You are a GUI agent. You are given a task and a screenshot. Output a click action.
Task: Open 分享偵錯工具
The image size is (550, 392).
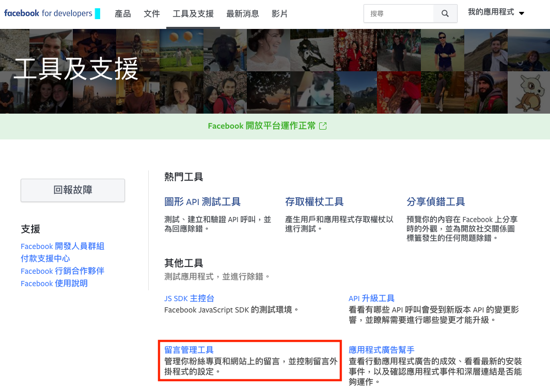pyautogui.click(x=436, y=202)
